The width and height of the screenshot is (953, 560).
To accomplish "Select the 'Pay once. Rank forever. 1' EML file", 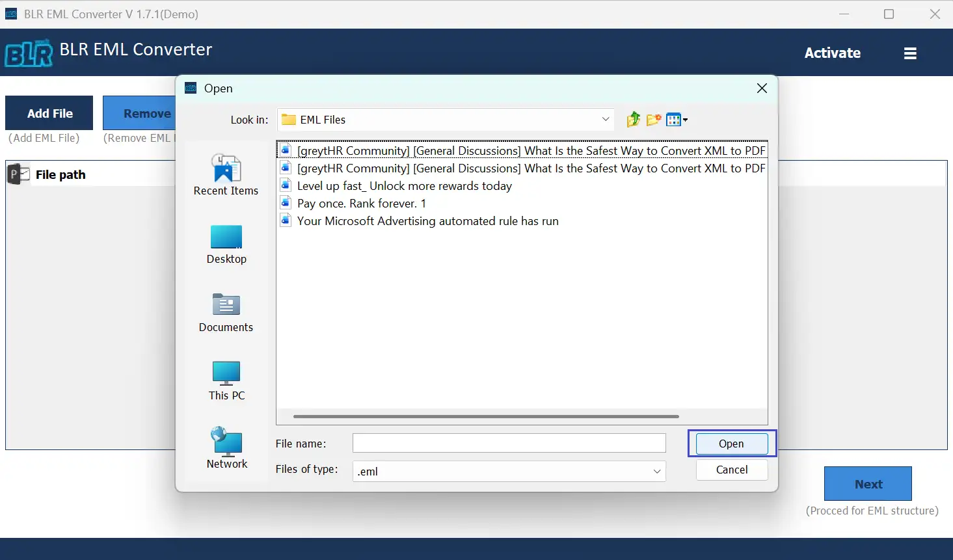I will 361,203.
